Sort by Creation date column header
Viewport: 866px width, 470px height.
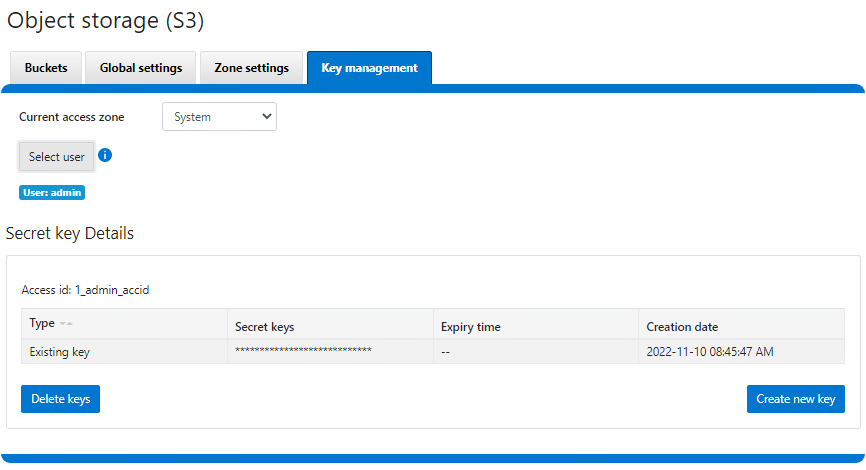682,327
